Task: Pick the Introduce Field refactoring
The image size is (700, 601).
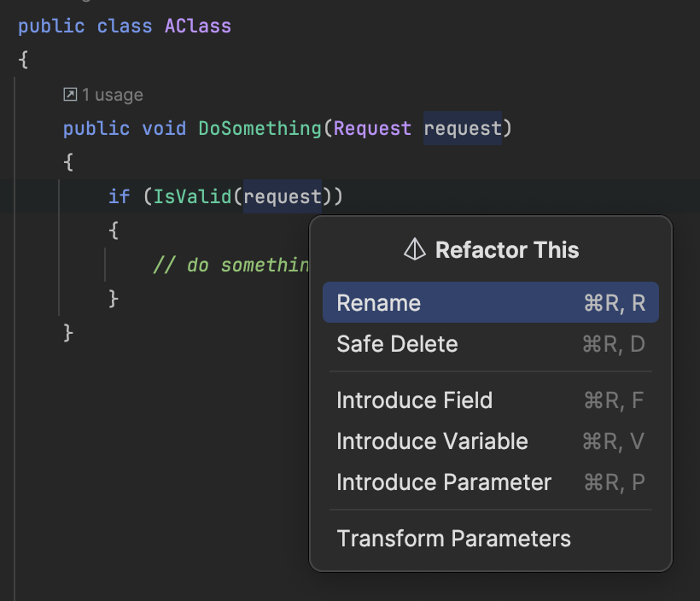Action: click(x=414, y=400)
